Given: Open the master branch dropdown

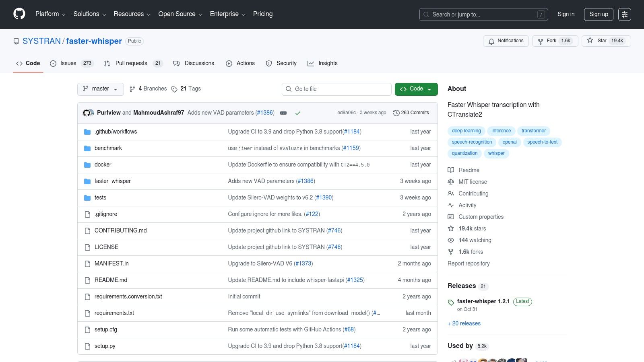Looking at the screenshot, I should pos(101,89).
